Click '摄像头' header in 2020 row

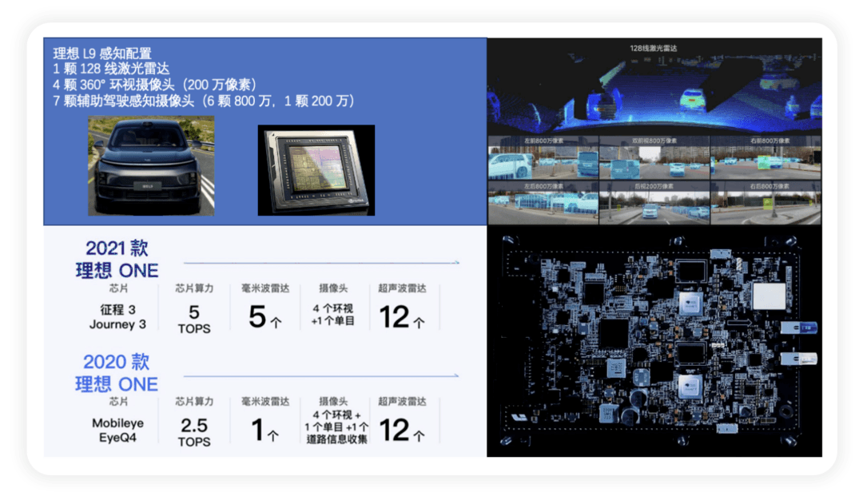tap(333, 402)
